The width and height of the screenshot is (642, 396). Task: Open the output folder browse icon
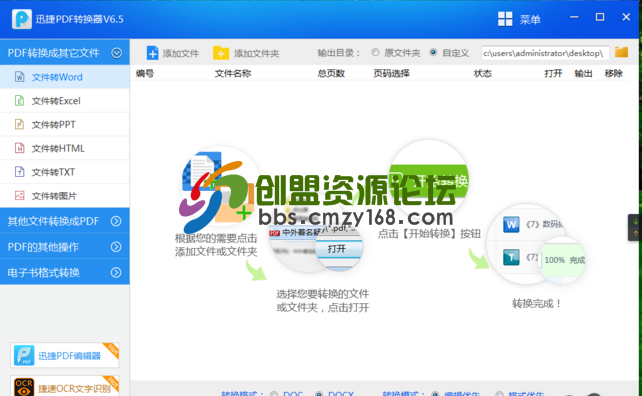[621, 52]
